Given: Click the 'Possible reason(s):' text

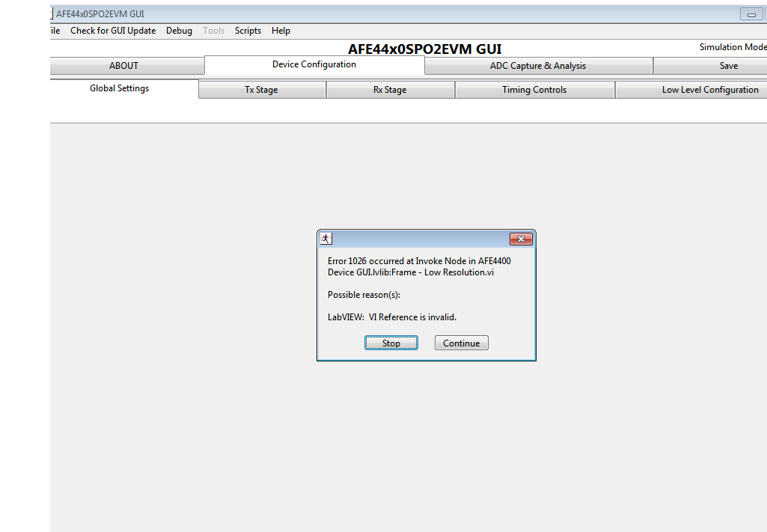Looking at the screenshot, I should [x=364, y=294].
